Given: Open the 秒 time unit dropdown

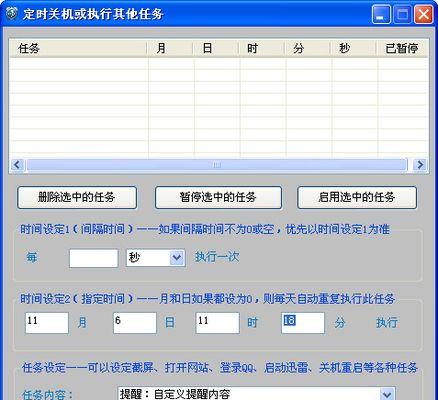Looking at the screenshot, I should point(177,258).
